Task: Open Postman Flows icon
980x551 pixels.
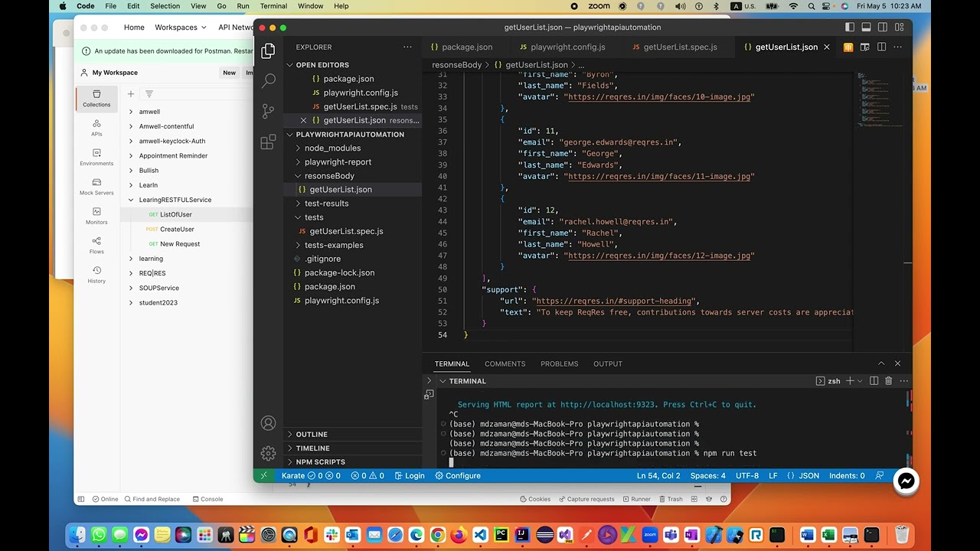Action: [96, 245]
